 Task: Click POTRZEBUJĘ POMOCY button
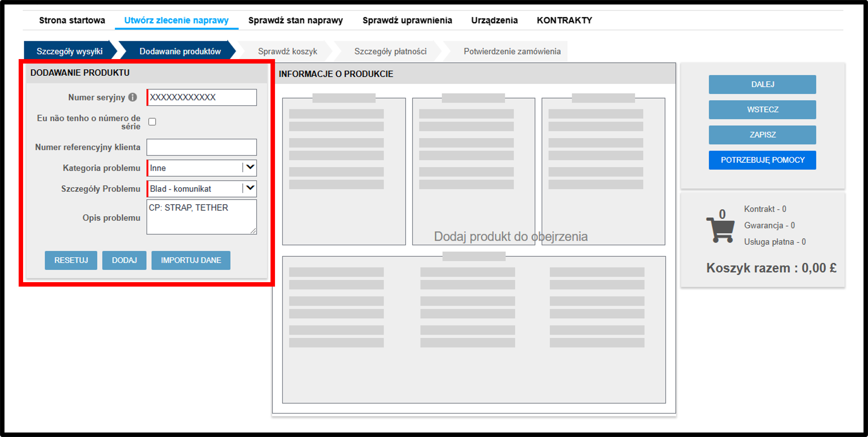(763, 160)
